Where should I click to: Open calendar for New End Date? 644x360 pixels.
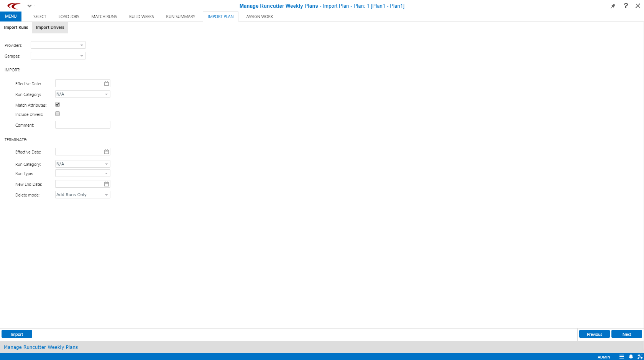tap(106, 183)
